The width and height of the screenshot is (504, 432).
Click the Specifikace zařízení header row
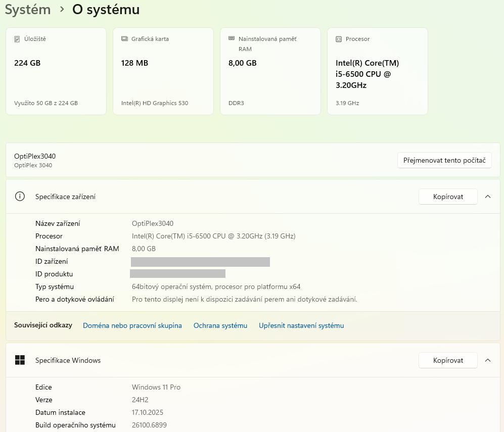(202, 197)
